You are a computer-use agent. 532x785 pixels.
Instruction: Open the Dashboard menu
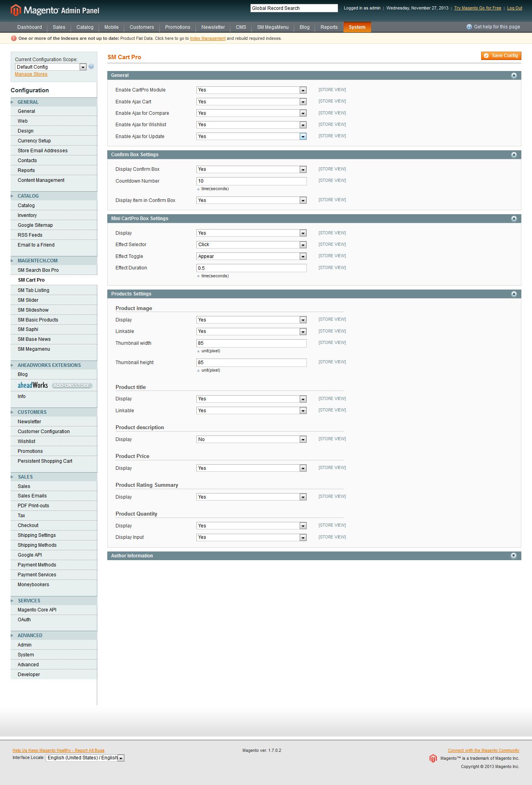click(30, 27)
